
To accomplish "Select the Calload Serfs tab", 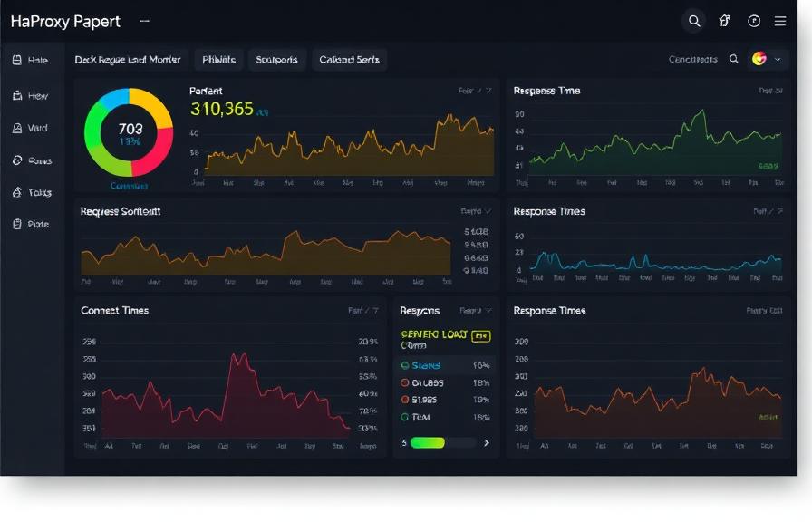I will [352, 59].
